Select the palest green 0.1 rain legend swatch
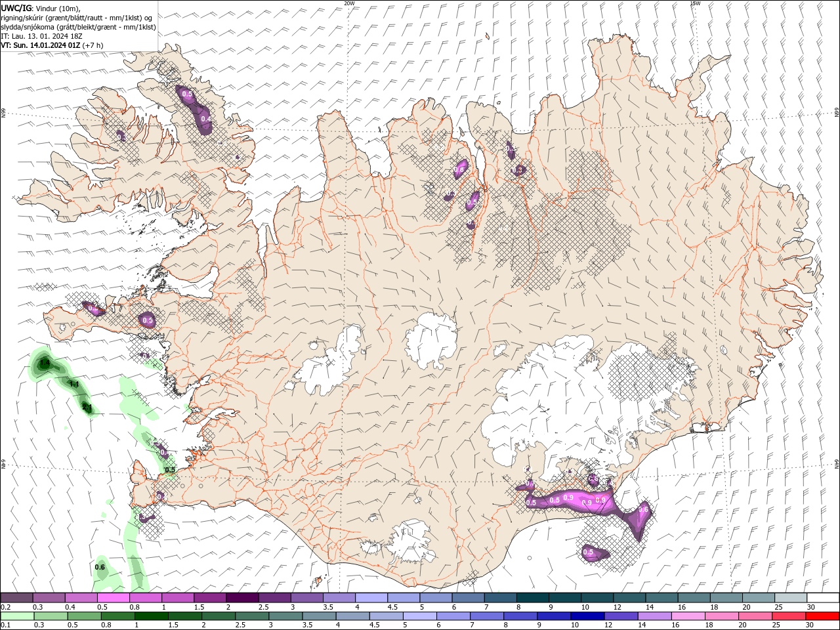The width and height of the screenshot is (840, 630). click(17, 616)
